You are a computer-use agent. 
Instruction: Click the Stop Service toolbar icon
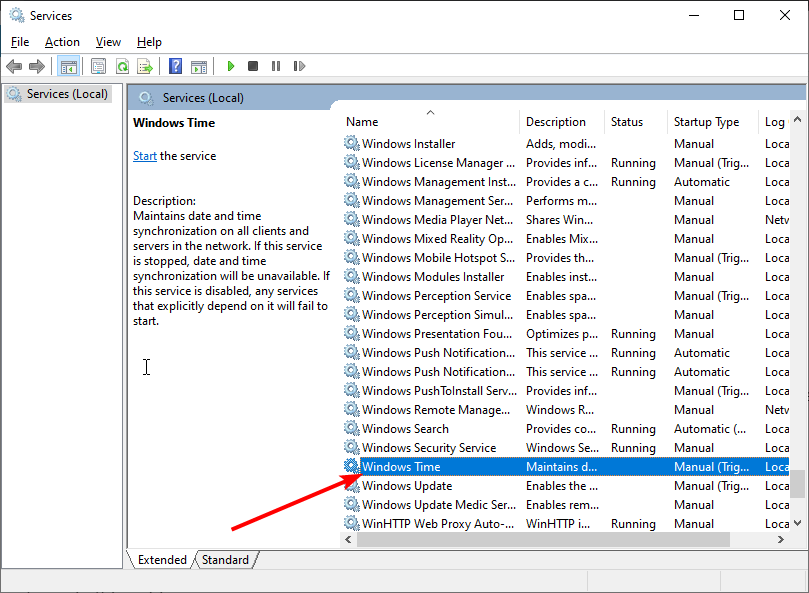[253, 66]
